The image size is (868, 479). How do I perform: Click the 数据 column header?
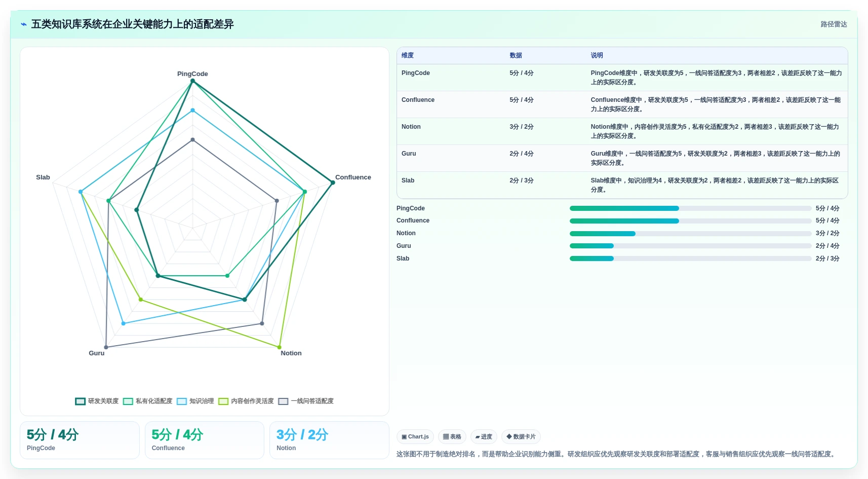point(516,55)
